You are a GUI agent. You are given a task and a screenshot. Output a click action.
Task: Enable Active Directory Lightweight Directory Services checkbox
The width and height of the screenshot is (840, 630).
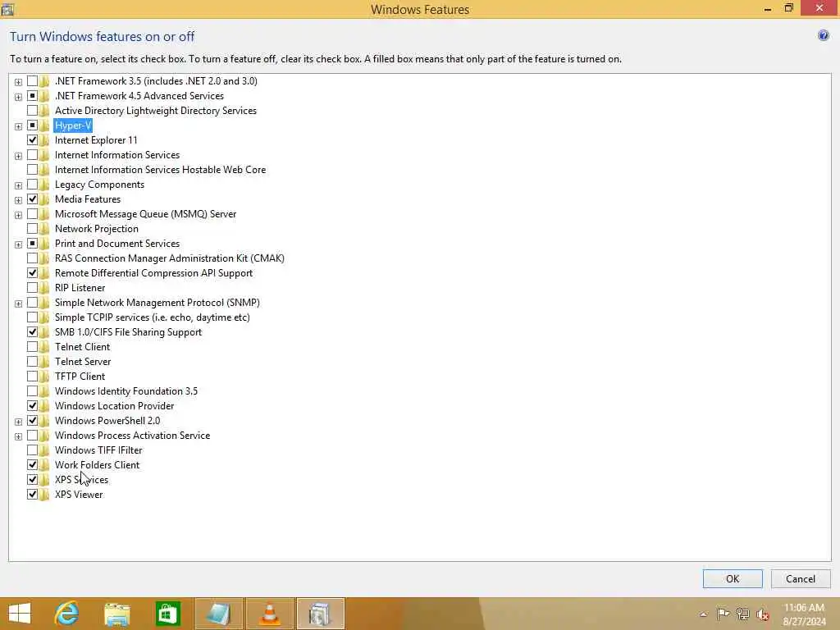(x=32, y=111)
